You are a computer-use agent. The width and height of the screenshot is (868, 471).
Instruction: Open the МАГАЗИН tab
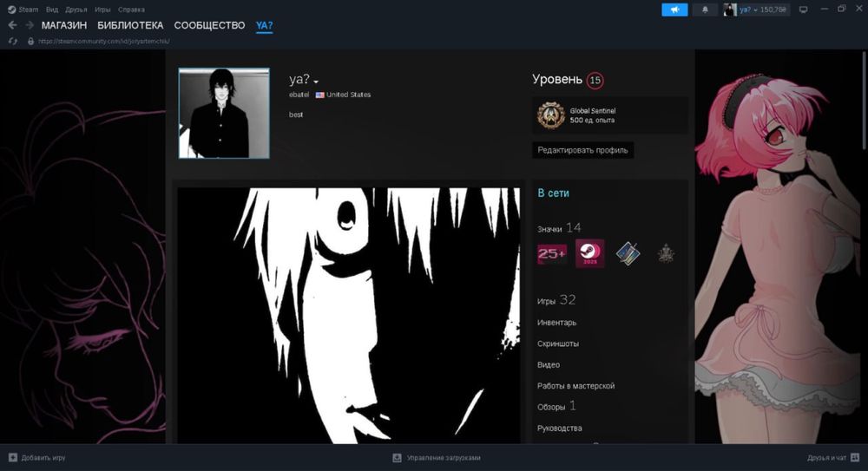coord(64,25)
